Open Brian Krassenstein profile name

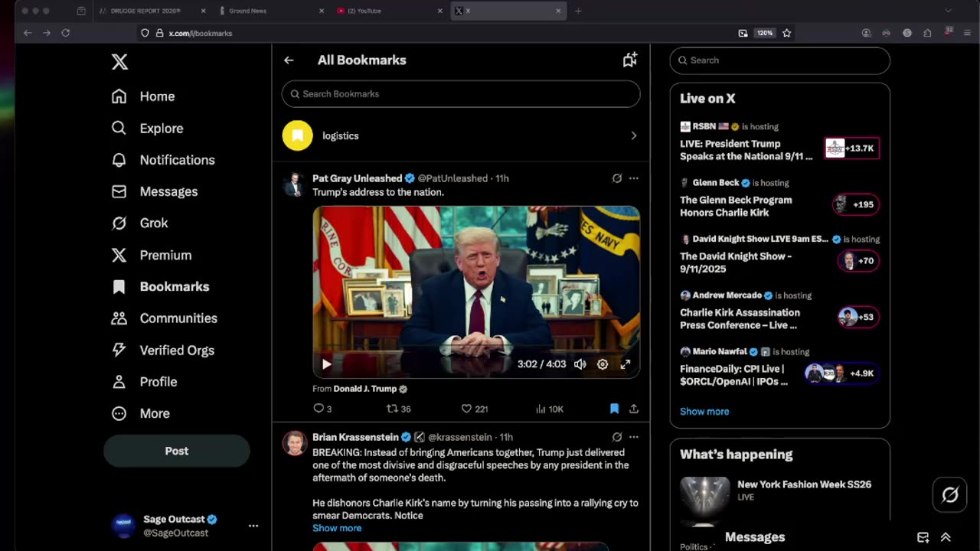tap(355, 437)
